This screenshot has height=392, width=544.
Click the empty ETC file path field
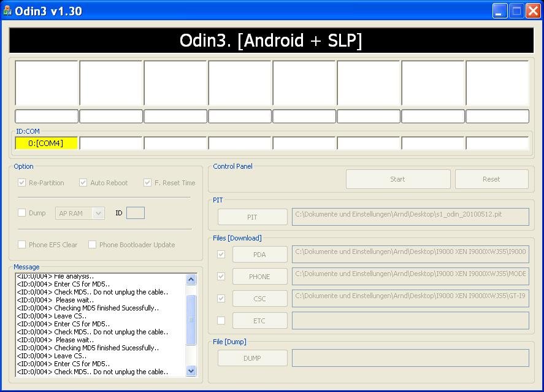[410, 321]
